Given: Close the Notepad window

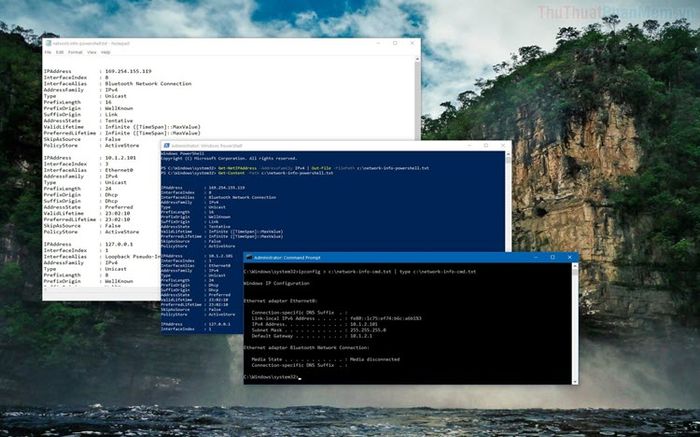Looking at the screenshot, I should (412, 43).
